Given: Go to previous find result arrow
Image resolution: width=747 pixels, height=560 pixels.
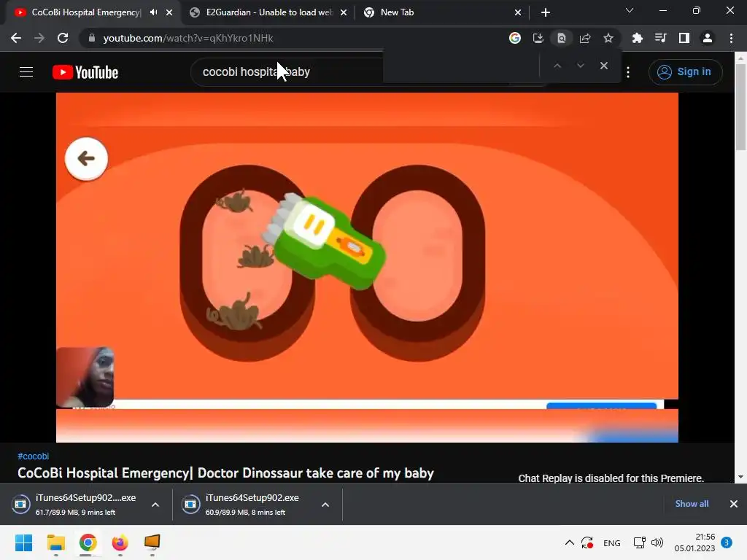Looking at the screenshot, I should (557, 66).
